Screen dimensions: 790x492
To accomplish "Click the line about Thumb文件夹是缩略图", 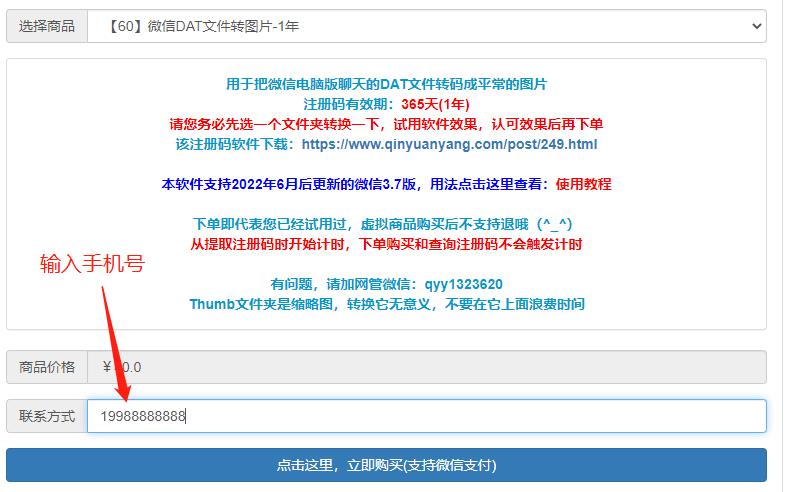I will point(387,304).
